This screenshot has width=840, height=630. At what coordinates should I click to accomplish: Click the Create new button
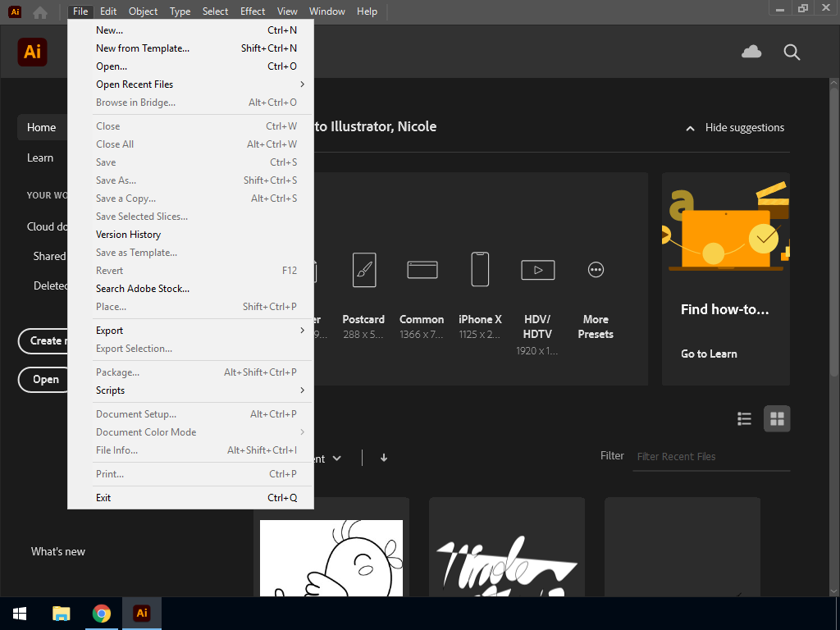(44, 340)
